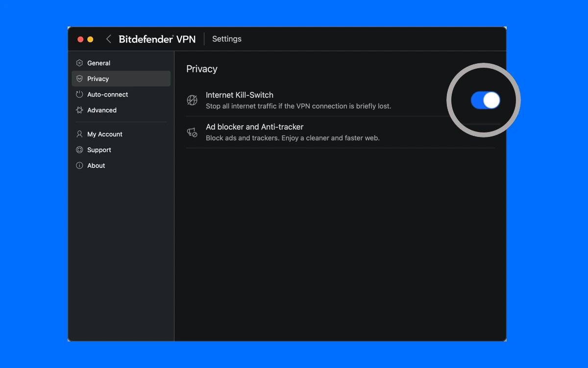Minimize the window with the yellow button

pyautogui.click(x=90, y=39)
